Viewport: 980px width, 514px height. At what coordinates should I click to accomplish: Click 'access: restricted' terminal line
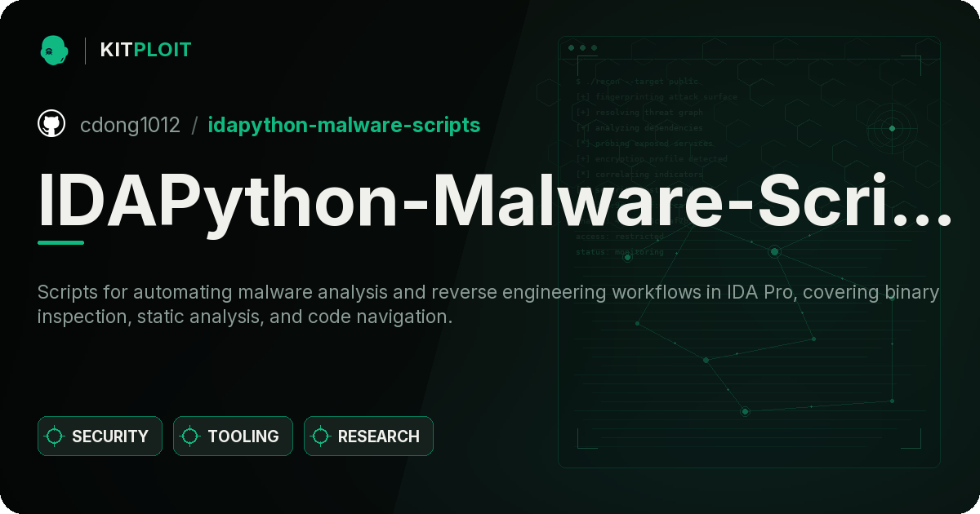[620, 237]
